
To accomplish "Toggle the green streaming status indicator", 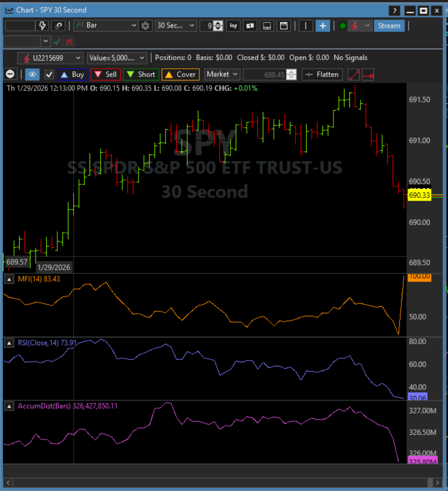I will (x=343, y=26).
